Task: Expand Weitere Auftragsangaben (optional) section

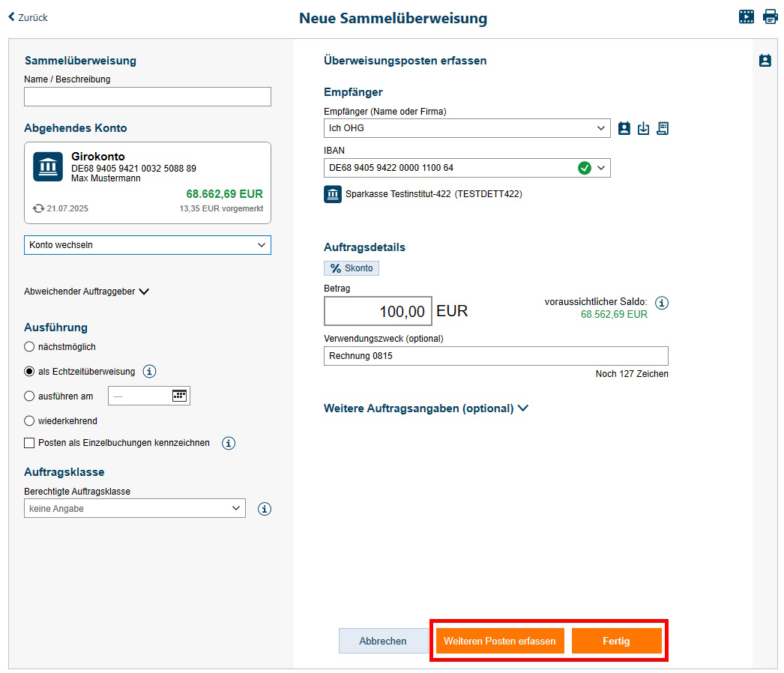Action: click(426, 408)
